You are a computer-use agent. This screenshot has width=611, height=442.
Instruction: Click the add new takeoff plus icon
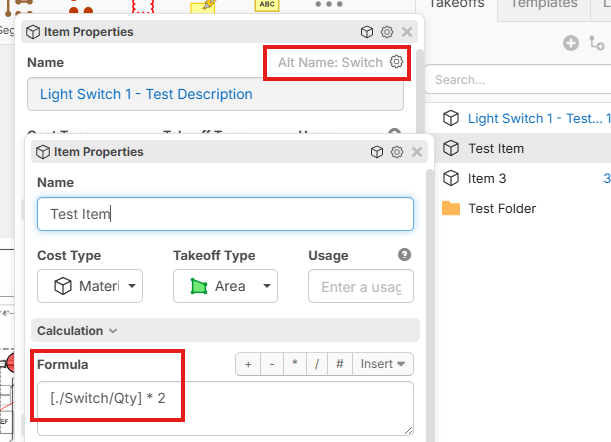[571, 43]
